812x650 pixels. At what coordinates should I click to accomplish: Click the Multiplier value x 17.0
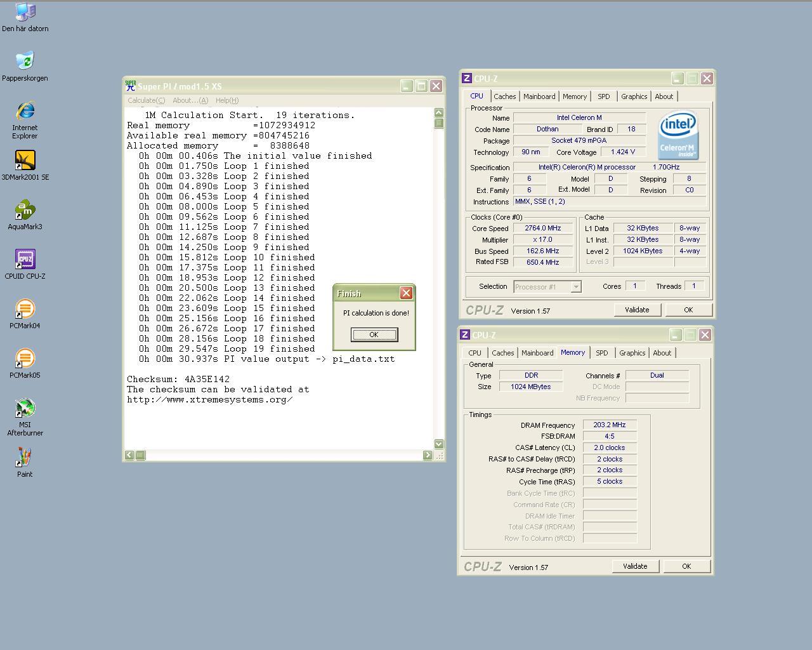(543, 240)
